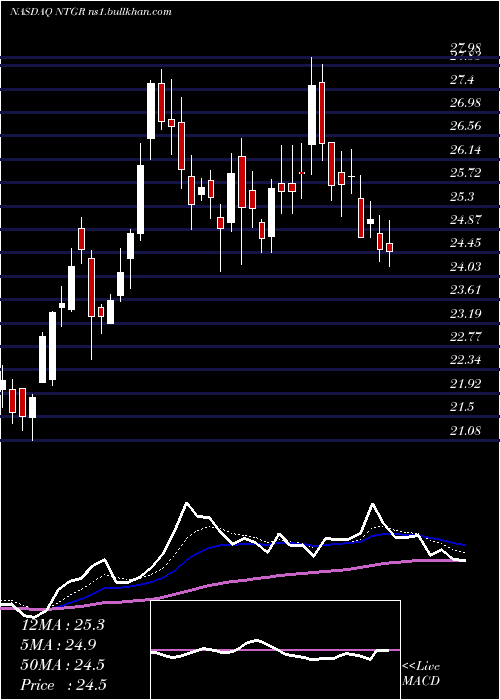The width and height of the screenshot is (500, 700).
Task: Click the '<<Live MACD' label
Action: point(421,673)
